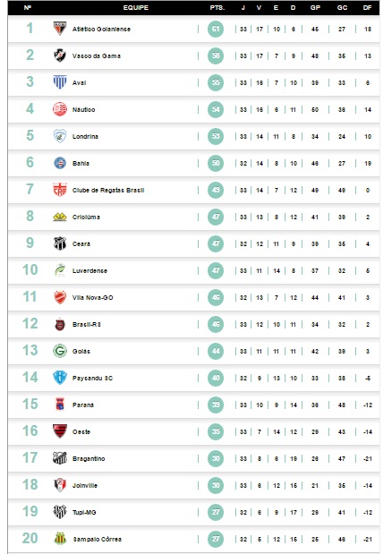Viewport: 392px width, 554px height.
Task: Click the Oeste red-black shield icon
Action: (60, 431)
